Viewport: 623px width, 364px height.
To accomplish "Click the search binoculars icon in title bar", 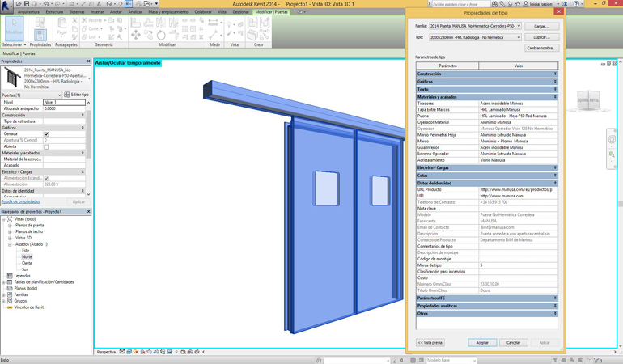I will tap(494, 3).
